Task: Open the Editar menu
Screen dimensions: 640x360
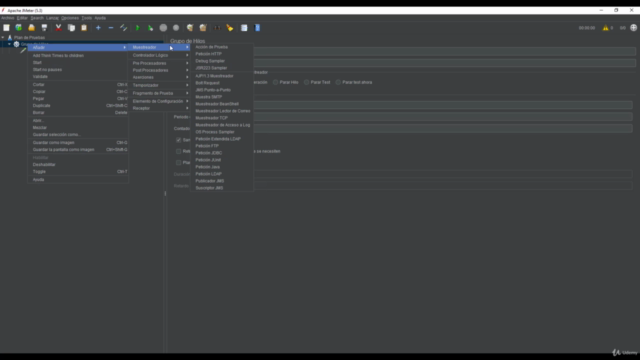Action: (22, 18)
